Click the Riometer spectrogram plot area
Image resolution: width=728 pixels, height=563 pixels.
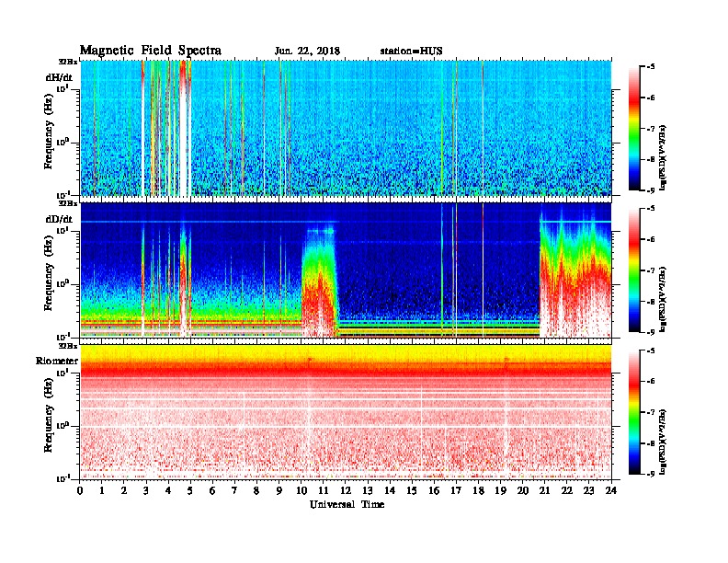[346, 412]
